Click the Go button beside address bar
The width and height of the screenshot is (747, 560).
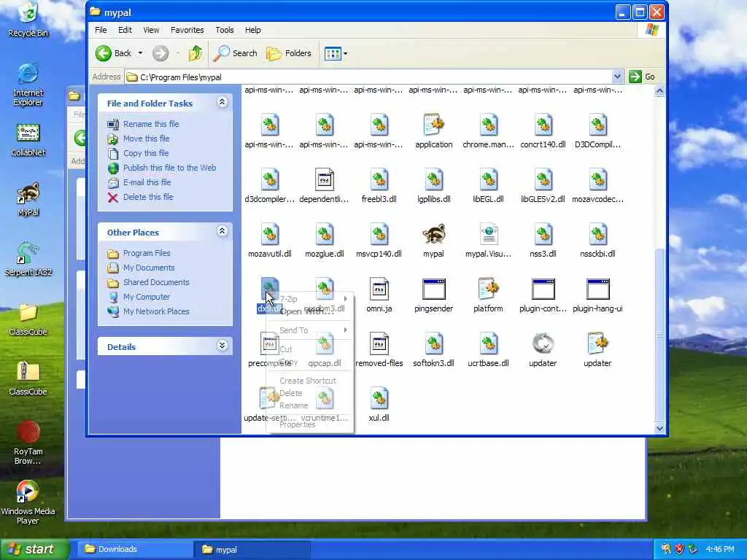(x=642, y=77)
